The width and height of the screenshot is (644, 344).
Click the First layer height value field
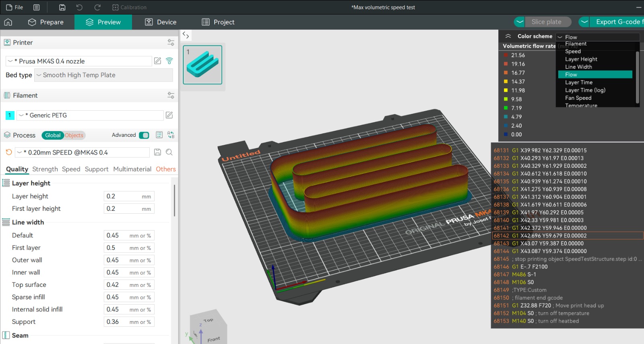(x=129, y=209)
